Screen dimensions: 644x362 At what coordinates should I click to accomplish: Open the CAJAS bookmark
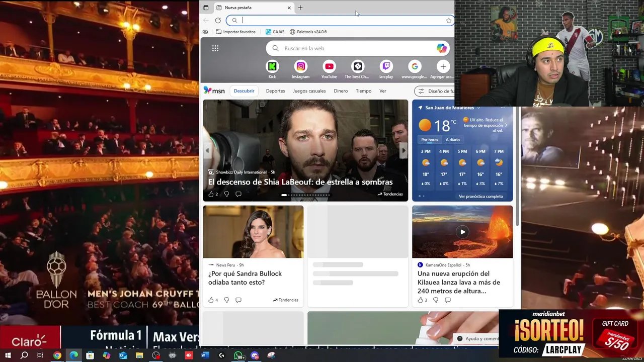tap(275, 32)
